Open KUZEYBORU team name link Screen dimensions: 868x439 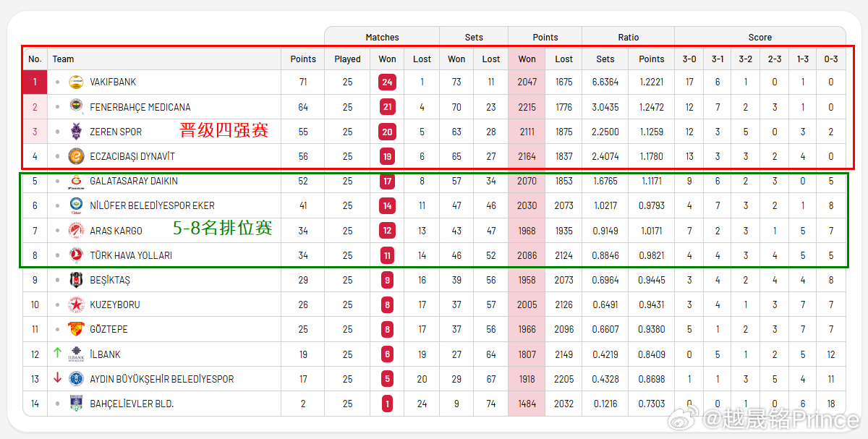coord(115,304)
